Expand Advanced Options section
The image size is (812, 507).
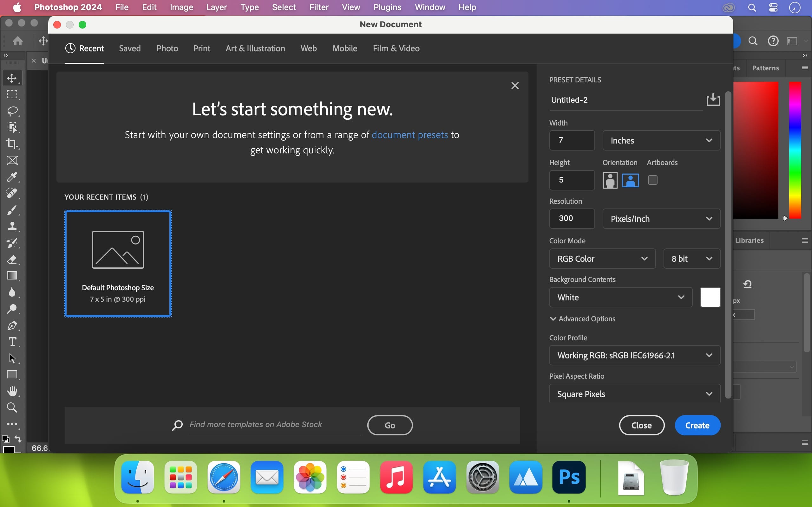click(582, 318)
